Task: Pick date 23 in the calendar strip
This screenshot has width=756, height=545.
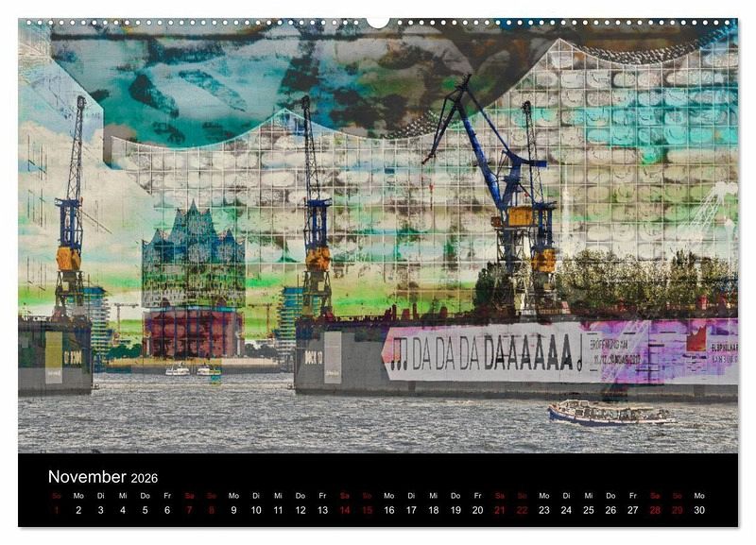Action: (544, 510)
